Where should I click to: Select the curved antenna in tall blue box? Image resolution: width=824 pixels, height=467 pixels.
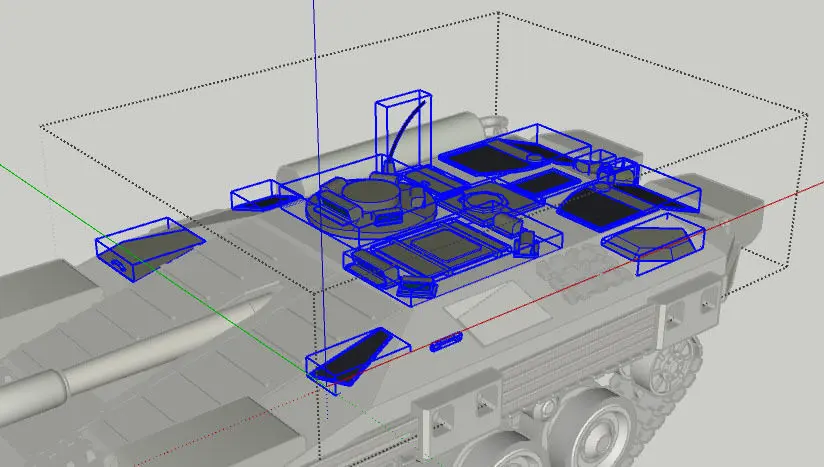coord(405,131)
